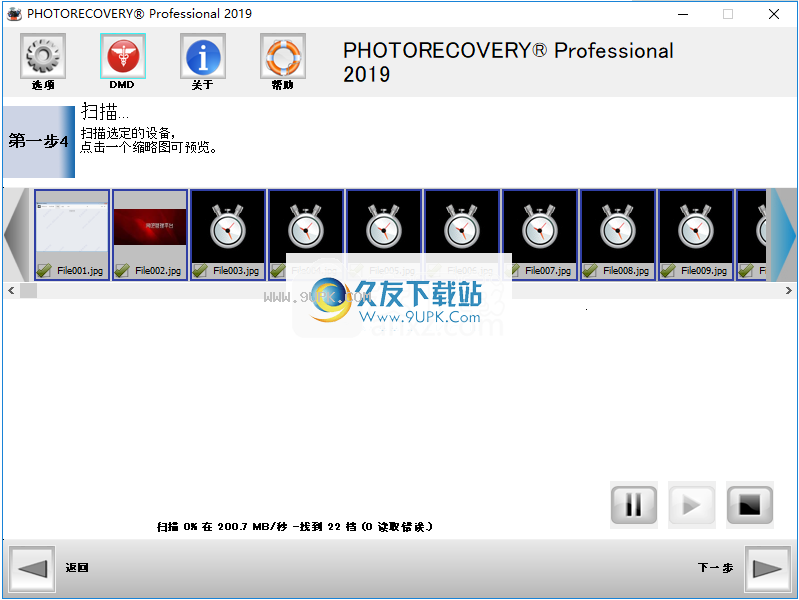Proceed with the 下一步 arrow button
Viewport: 799px width, 600px height.
[767, 569]
